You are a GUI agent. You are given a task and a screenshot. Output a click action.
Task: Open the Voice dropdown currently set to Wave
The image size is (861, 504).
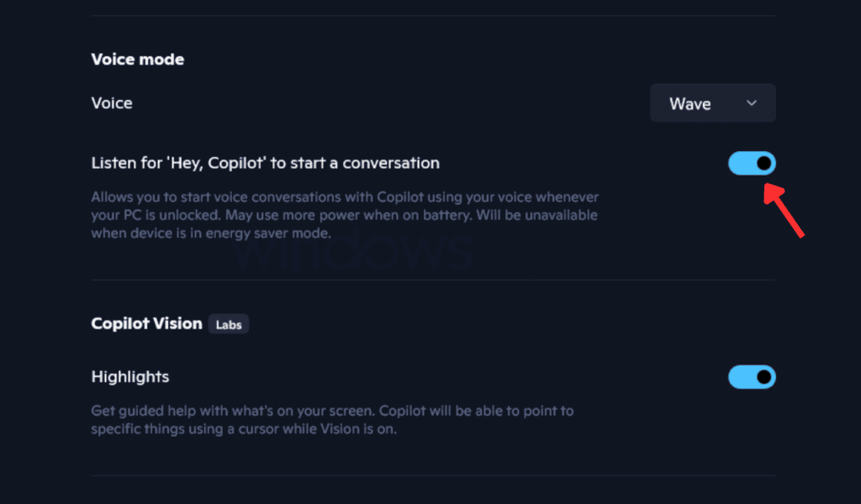pos(712,103)
